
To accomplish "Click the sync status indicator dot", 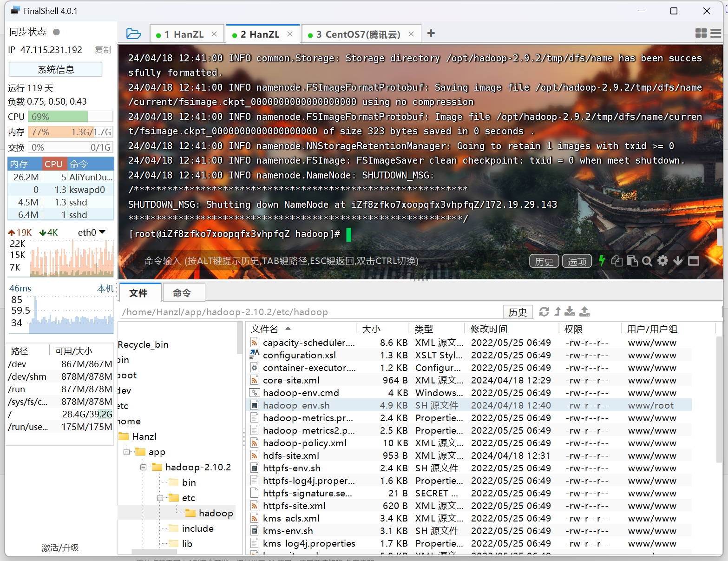I will (x=56, y=32).
